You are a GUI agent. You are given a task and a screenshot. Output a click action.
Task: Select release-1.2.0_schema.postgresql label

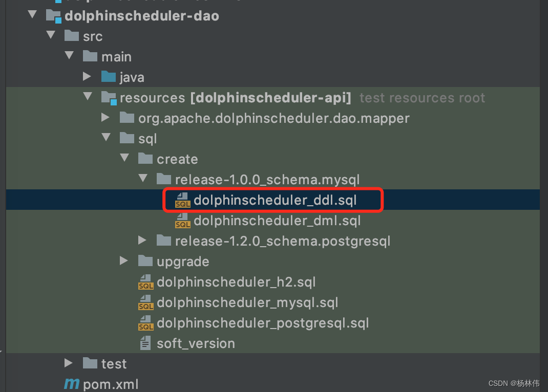point(282,242)
